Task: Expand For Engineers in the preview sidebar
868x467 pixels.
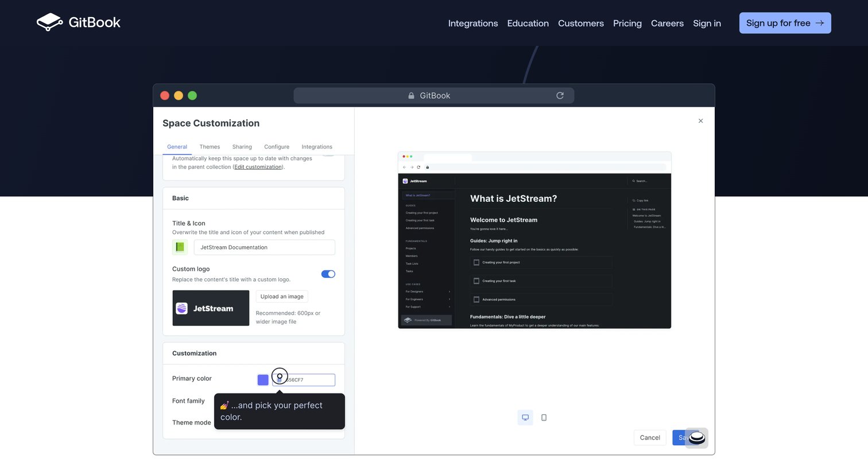Action: click(428, 299)
